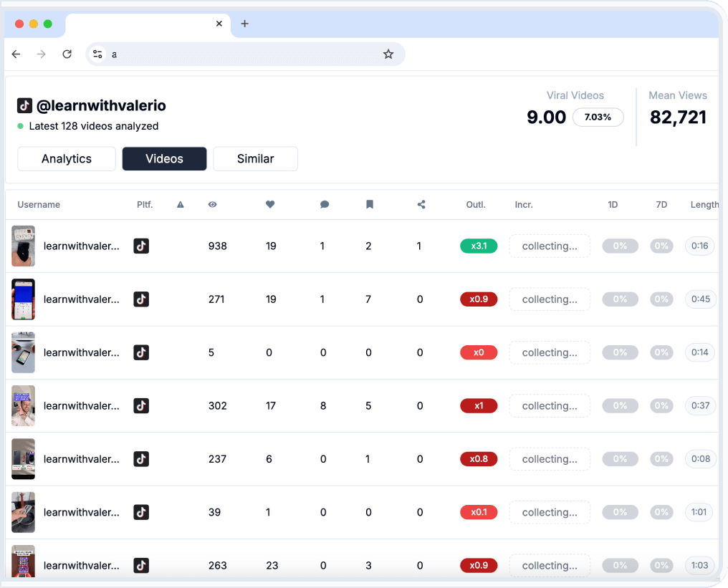The image size is (728, 588).
Task: Select the comments speech bubble column icon
Action: click(x=325, y=204)
